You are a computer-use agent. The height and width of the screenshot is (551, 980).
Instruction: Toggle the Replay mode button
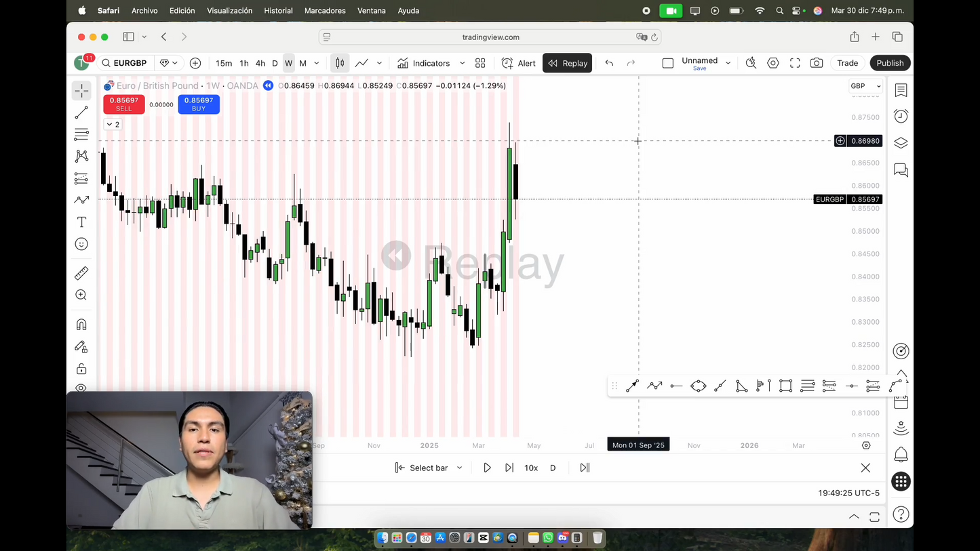[568, 63]
